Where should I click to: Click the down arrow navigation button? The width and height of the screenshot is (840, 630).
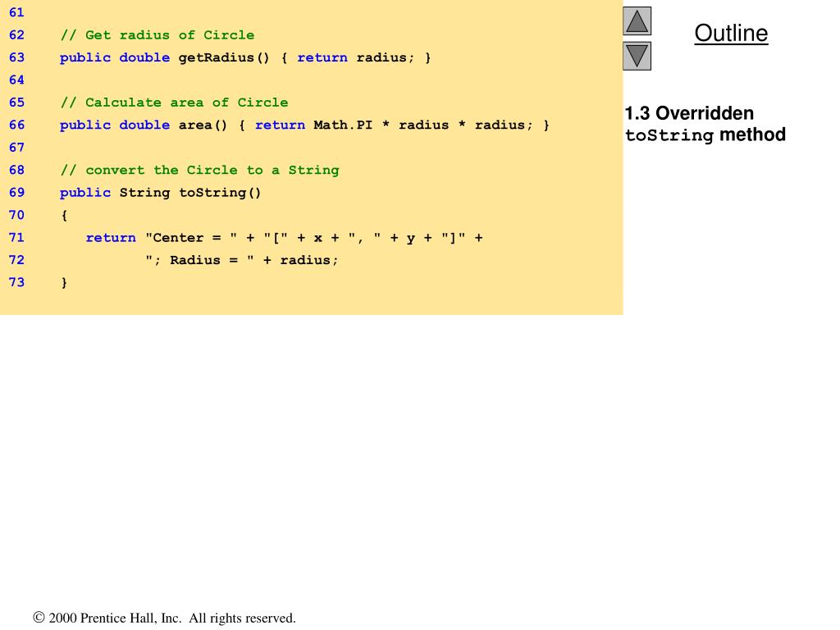click(637, 56)
